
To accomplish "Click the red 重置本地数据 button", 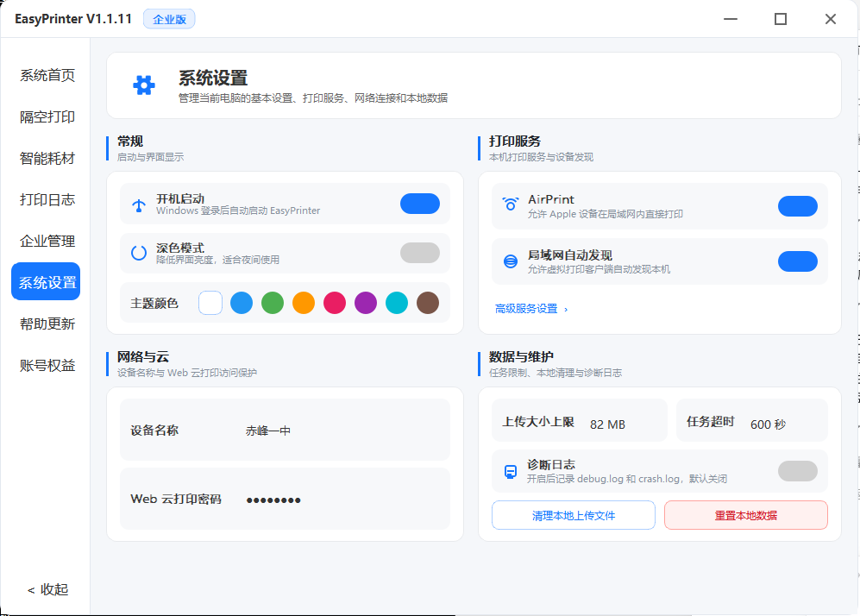I will point(745,515).
